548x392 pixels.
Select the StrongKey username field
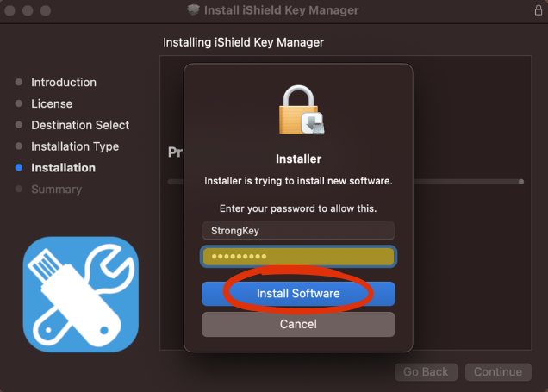[x=298, y=231]
